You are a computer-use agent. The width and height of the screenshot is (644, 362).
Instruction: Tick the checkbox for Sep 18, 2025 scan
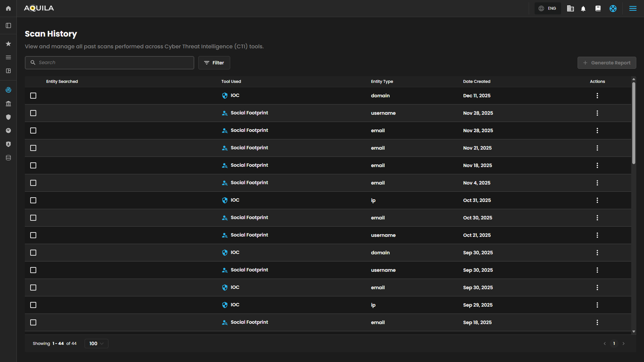tap(33, 322)
